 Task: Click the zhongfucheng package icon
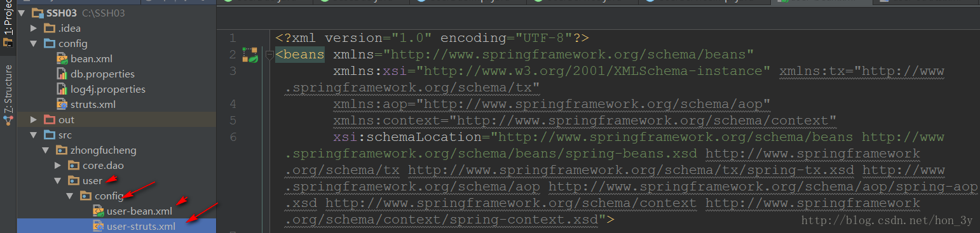(x=61, y=150)
